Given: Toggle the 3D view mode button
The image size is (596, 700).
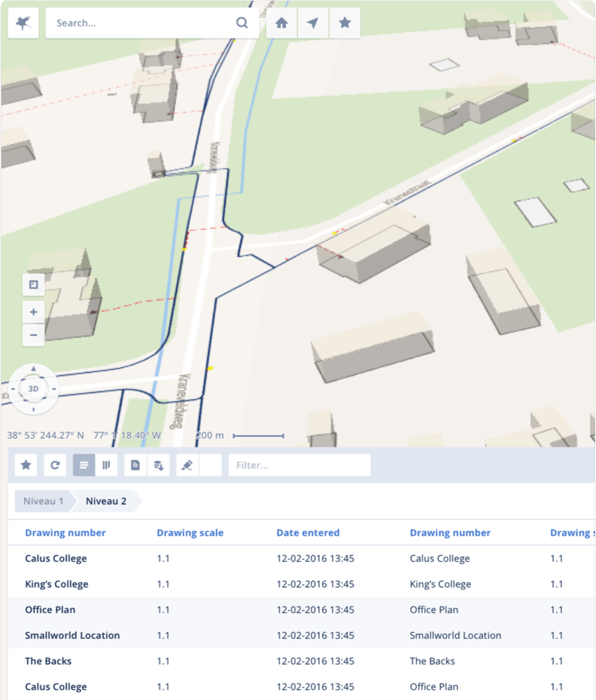Looking at the screenshot, I should [33, 389].
